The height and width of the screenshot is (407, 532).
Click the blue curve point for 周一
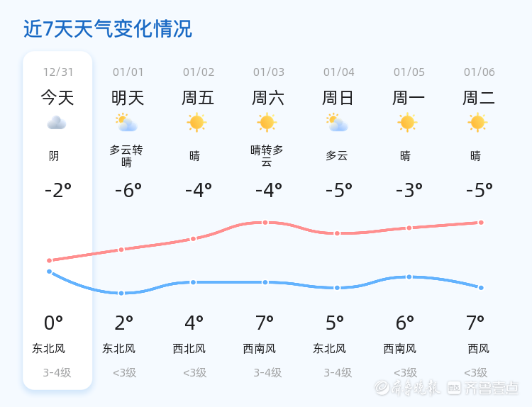click(x=409, y=277)
